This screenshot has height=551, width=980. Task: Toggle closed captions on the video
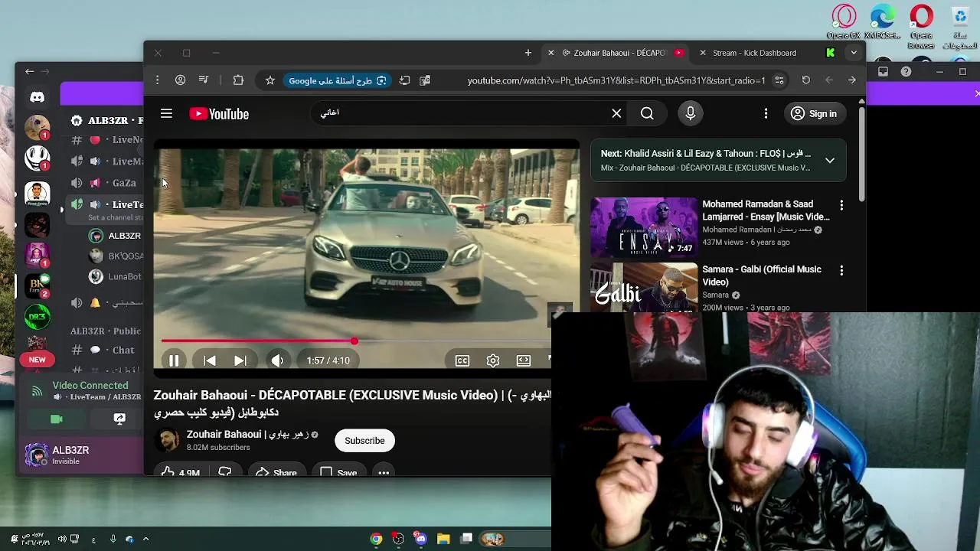tap(462, 360)
